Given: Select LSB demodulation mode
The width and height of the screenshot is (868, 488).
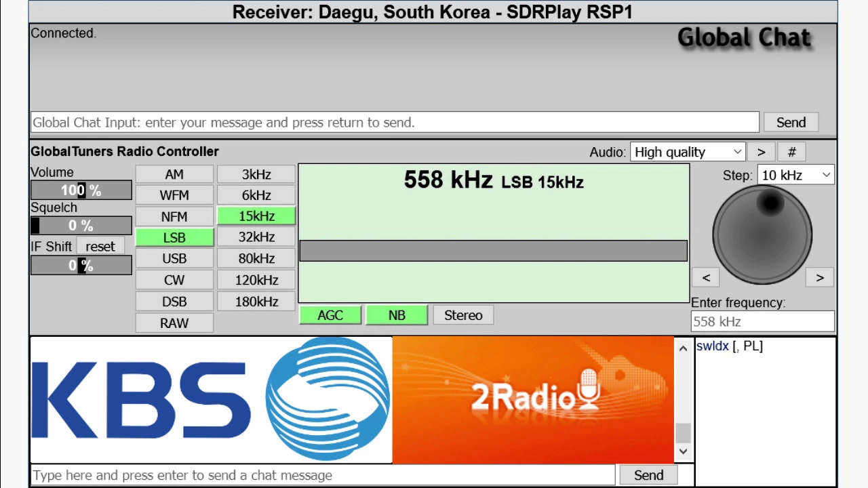Looking at the screenshot, I should pos(174,238).
